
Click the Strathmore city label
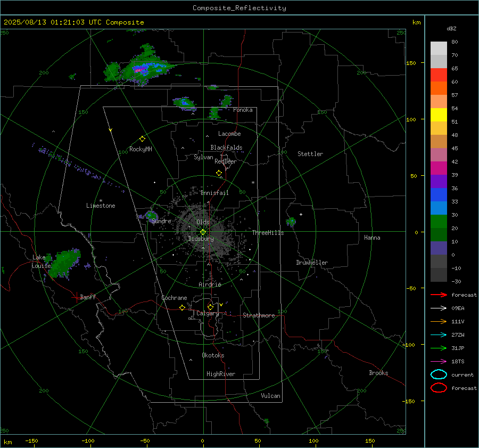[x=259, y=315]
